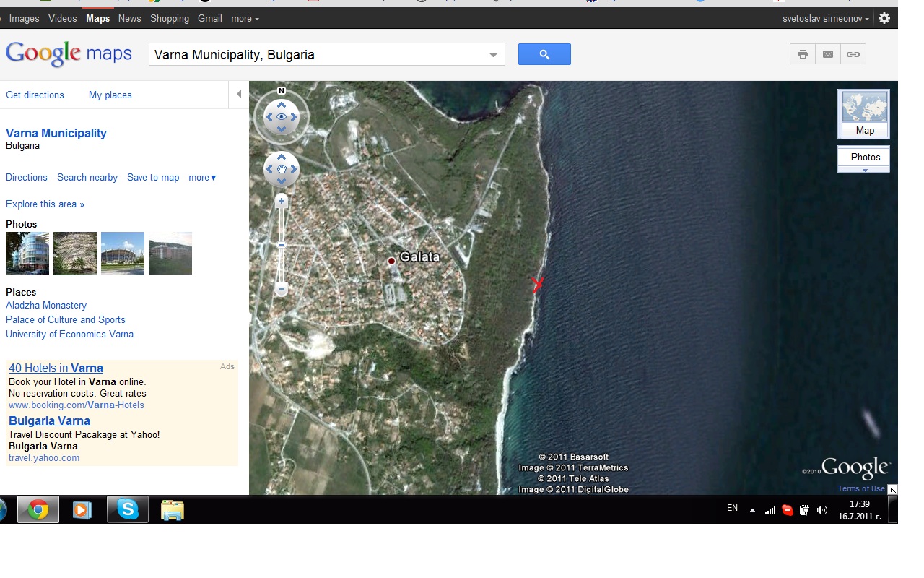This screenshot has width=924, height=578.
Task: Click the volume speaker tray icon
Action: tap(821, 510)
